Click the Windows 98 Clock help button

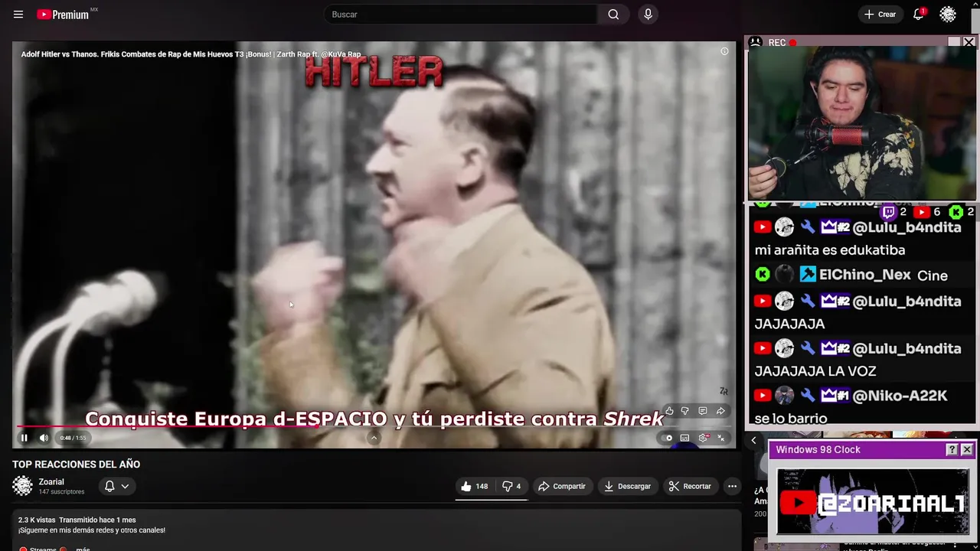[x=952, y=450]
